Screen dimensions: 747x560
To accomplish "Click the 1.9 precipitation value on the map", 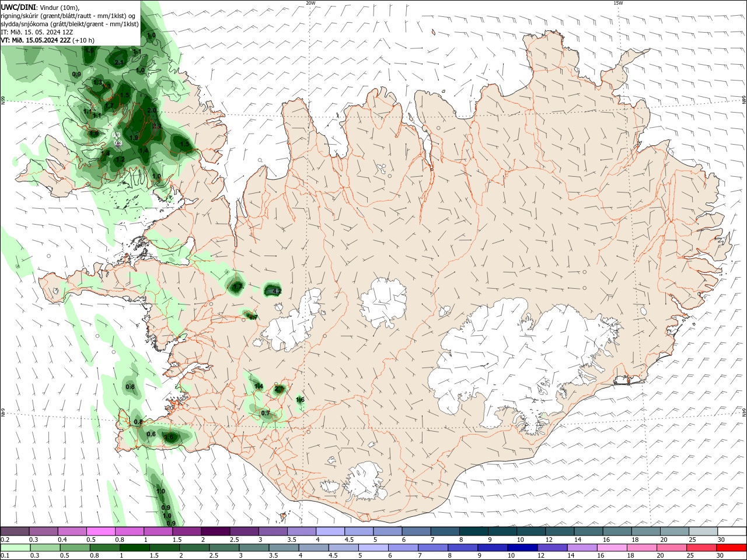I will coord(134,138).
